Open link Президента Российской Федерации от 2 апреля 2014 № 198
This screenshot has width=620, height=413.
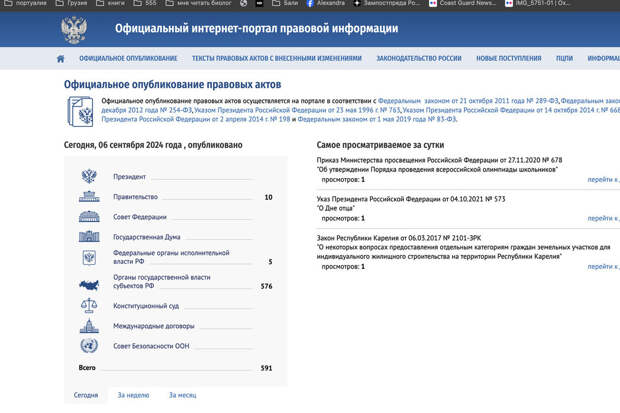point(196,119)
